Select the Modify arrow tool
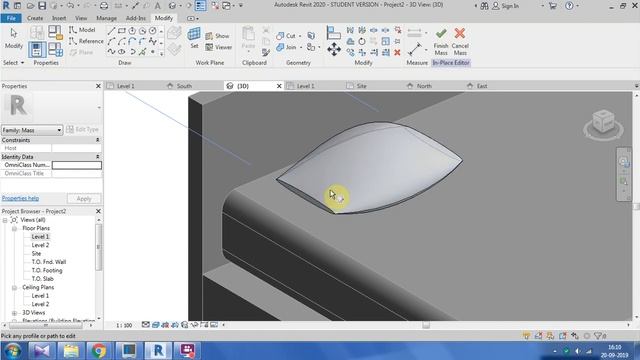Image resolution: width=640 pixels, height=360 pixels. click(13, 38)
